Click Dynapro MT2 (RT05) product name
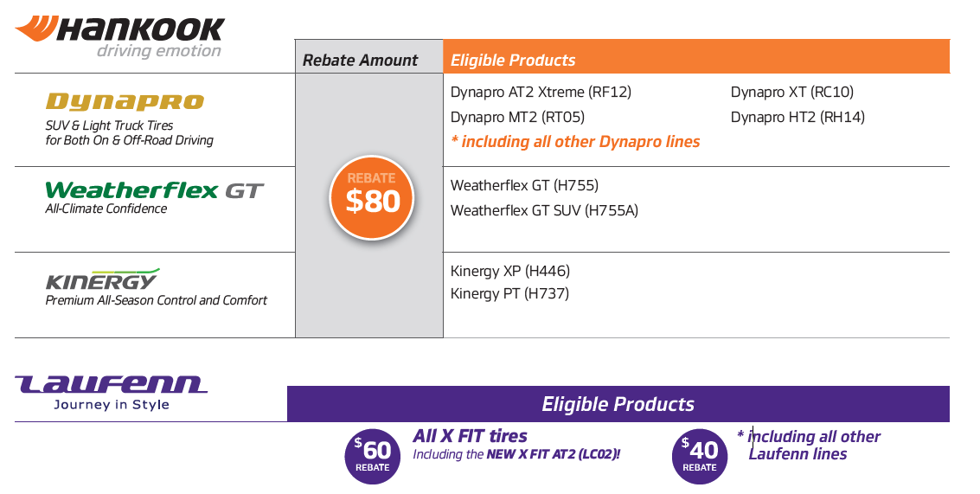Image resolution: width=980 pixels, height=494 pixels. click(x=517, y=117)
